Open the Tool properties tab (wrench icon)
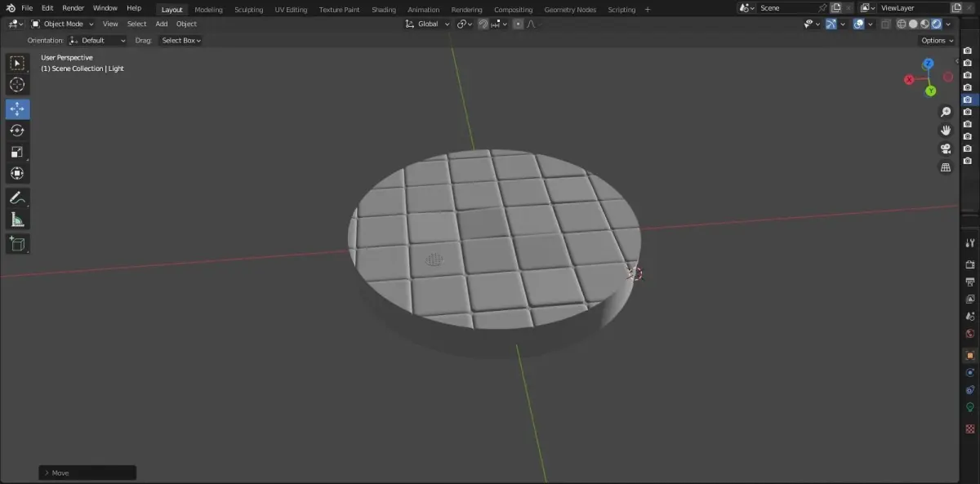 (x=970, y=242)
